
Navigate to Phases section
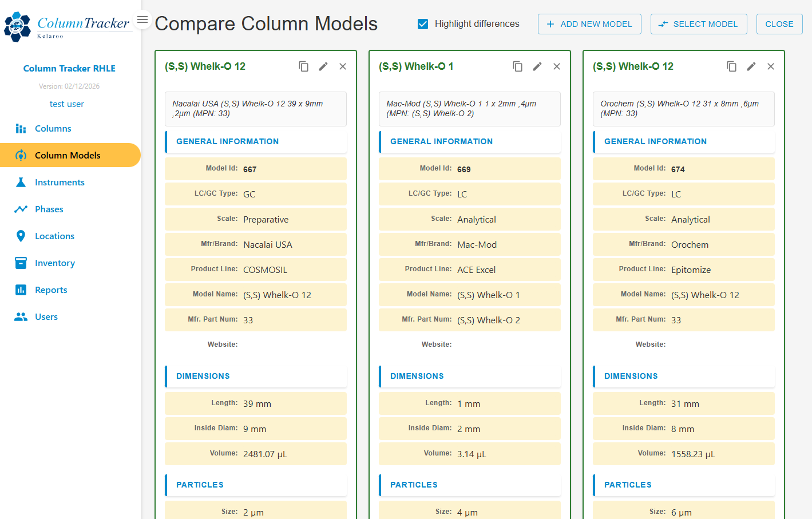click(x=49, y=209)
